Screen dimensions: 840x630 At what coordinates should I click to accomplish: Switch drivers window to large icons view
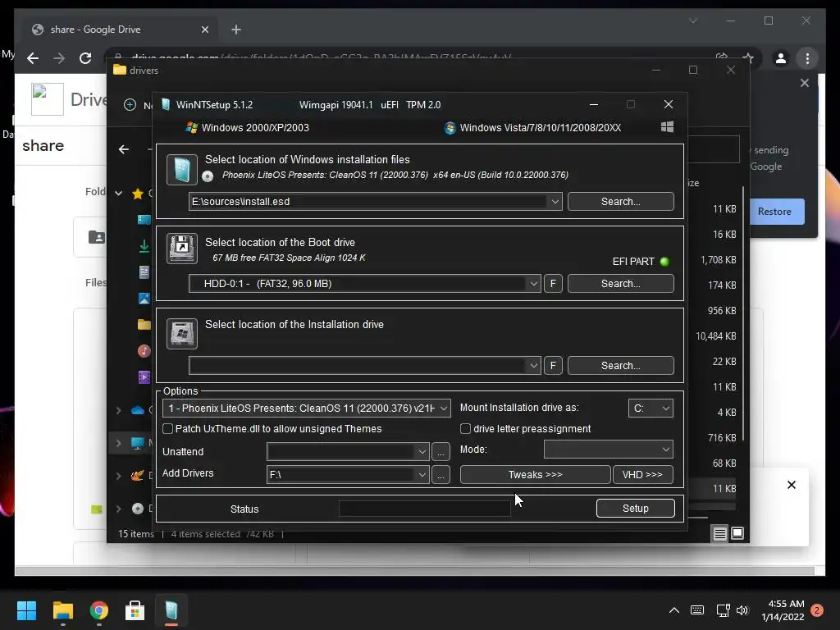click(x=737, y=533)
